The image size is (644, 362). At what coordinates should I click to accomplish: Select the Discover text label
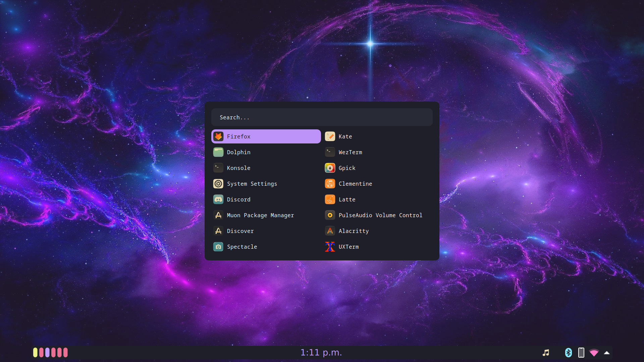tap(240, 231)
